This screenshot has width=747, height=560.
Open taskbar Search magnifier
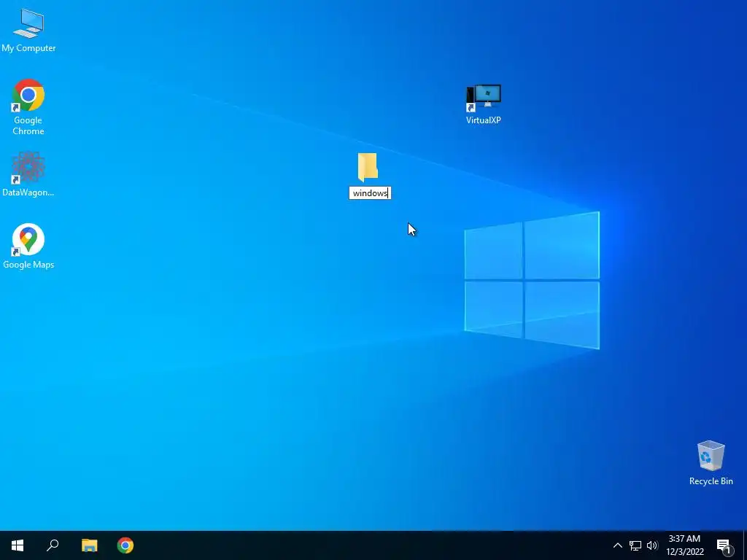(53, 545)
